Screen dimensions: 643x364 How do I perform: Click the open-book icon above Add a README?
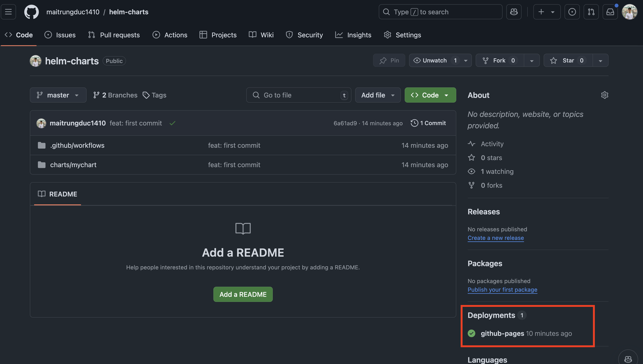pos(243,228)
